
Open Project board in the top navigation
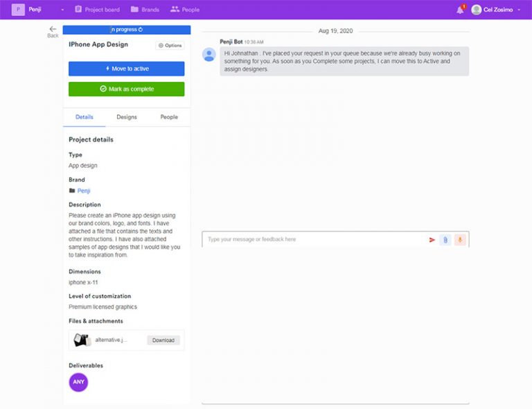97,10
